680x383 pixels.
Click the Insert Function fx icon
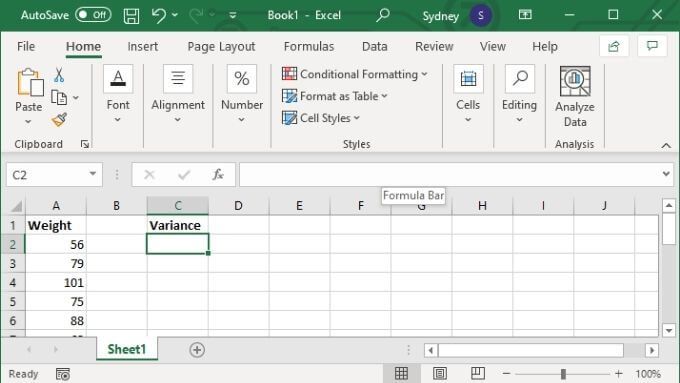[218, 175]
